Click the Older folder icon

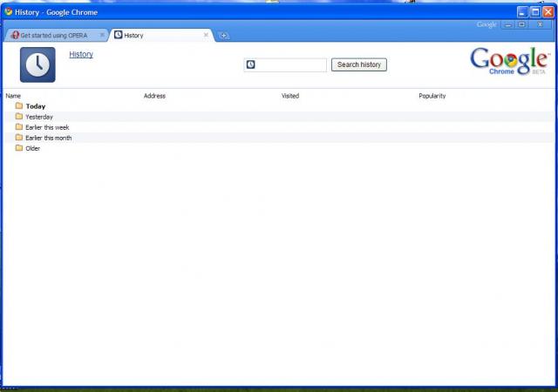[x=19, y=148]
